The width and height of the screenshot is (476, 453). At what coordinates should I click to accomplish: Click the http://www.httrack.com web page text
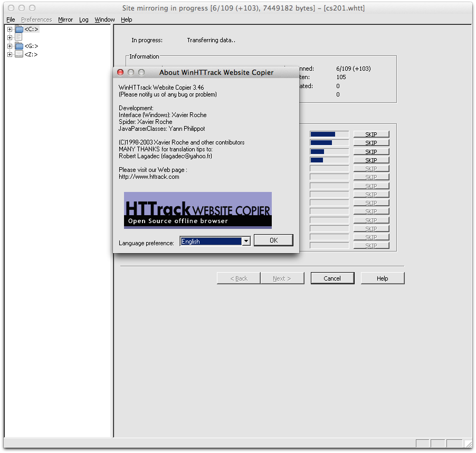149,177
